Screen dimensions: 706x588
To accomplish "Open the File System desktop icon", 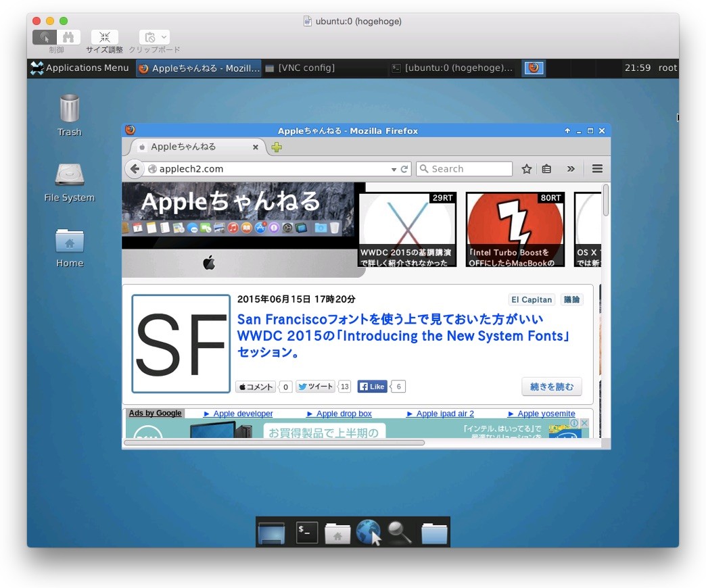I will click(70, 182).
